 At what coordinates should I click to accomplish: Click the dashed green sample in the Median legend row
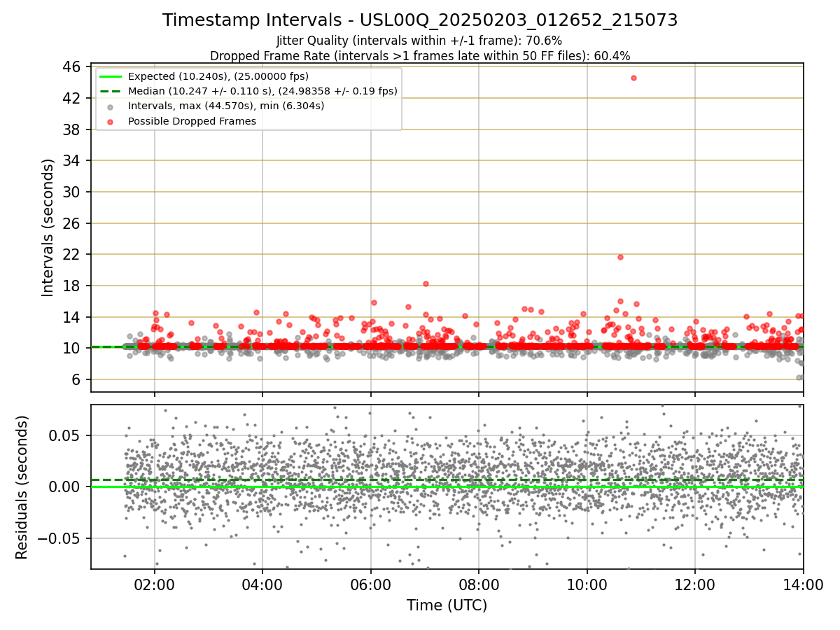(111, 91)
